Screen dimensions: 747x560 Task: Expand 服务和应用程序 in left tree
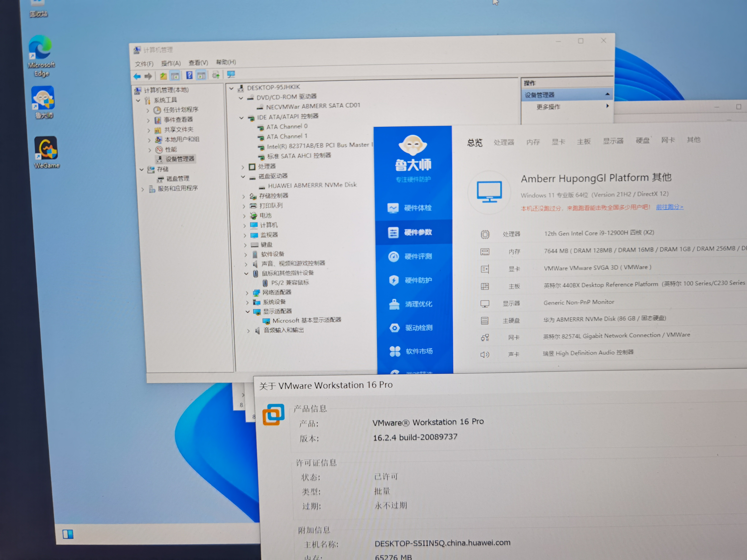(x=142, y=189)
